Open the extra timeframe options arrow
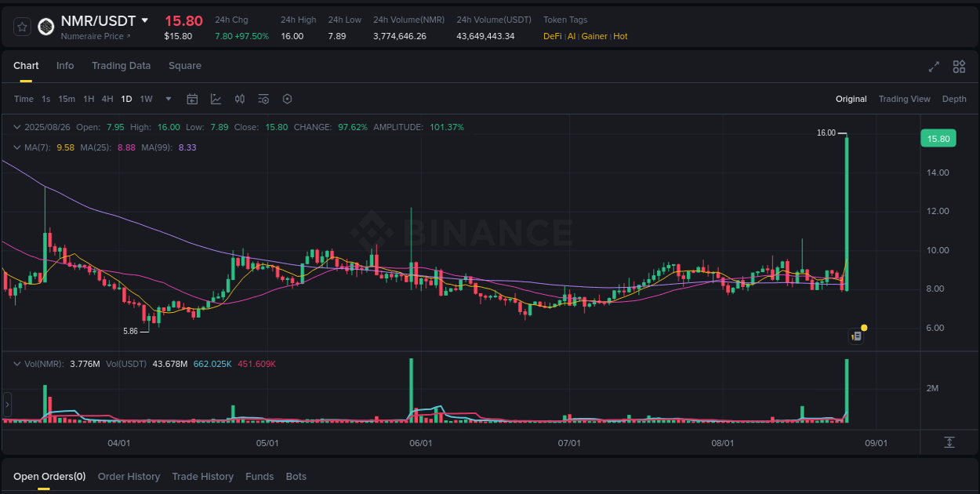 pos(168,99)
